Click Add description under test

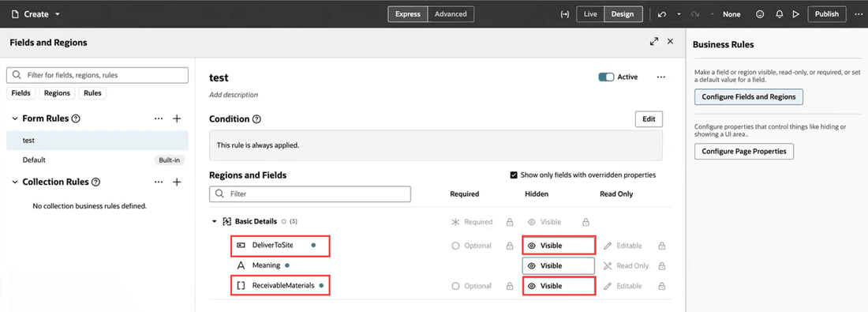coord(234,95)
